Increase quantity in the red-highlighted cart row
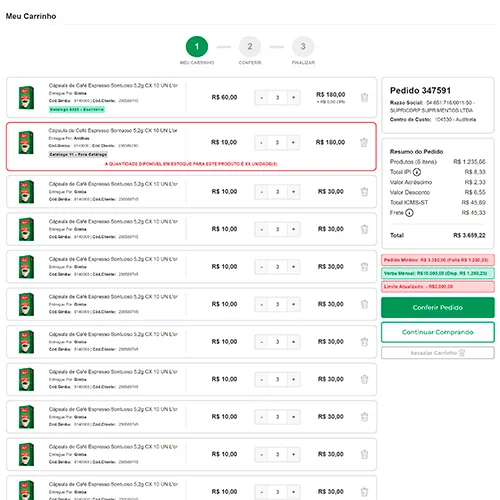 (x=293, y=143)
